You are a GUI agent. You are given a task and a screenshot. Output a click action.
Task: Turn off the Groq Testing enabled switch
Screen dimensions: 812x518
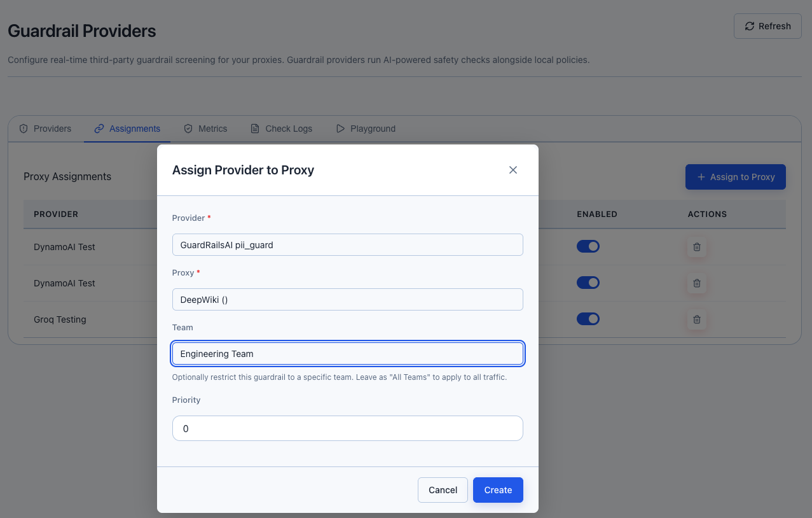(588, 319)
